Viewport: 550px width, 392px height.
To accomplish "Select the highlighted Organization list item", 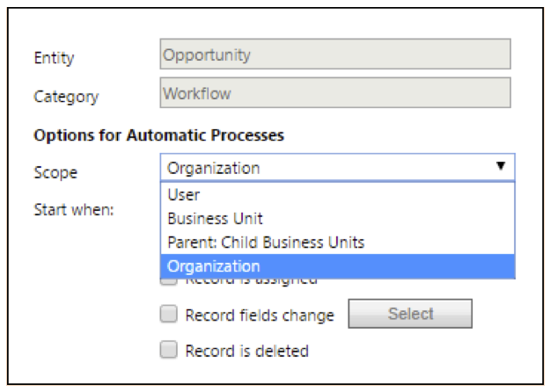I will tap(337, 266).
